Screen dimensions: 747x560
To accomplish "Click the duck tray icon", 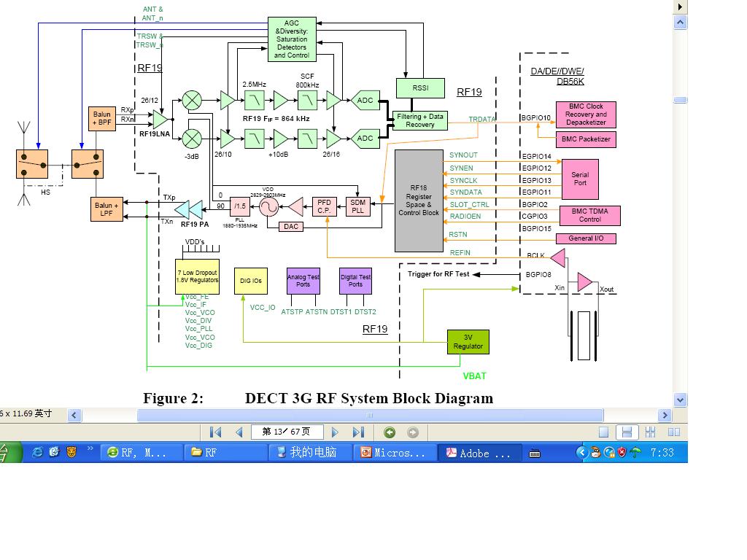I will tap(595, 452).
